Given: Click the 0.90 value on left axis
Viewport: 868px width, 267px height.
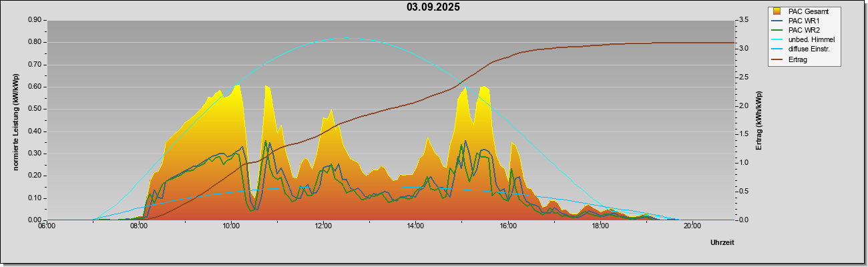Looking at the screenshot, I should [x=35, y=20].
